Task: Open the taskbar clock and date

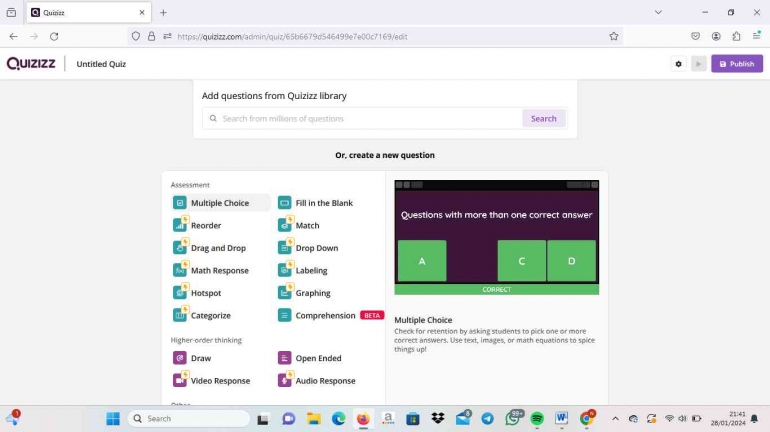Action: 728,419
